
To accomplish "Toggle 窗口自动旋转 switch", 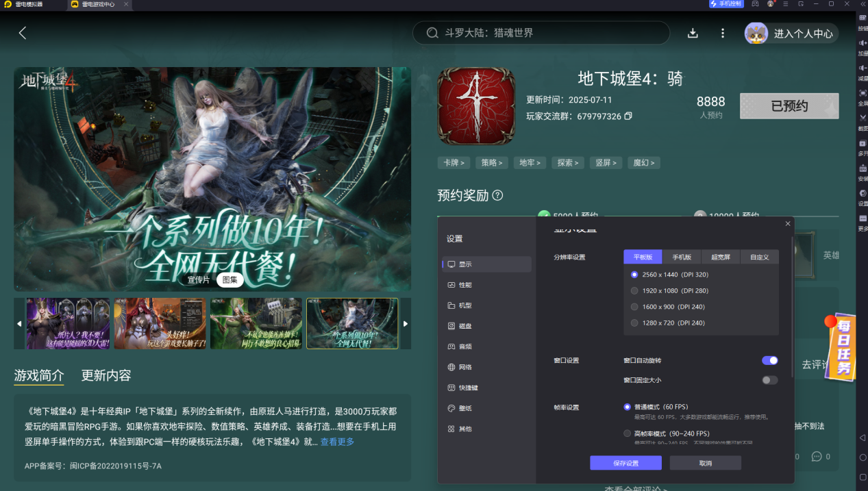I will click(x=770, y=360).
